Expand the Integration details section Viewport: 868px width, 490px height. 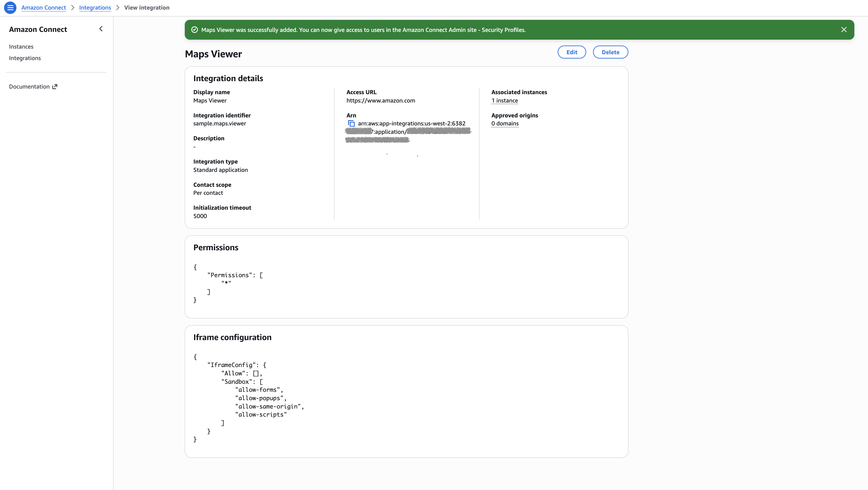coord(228,78)
